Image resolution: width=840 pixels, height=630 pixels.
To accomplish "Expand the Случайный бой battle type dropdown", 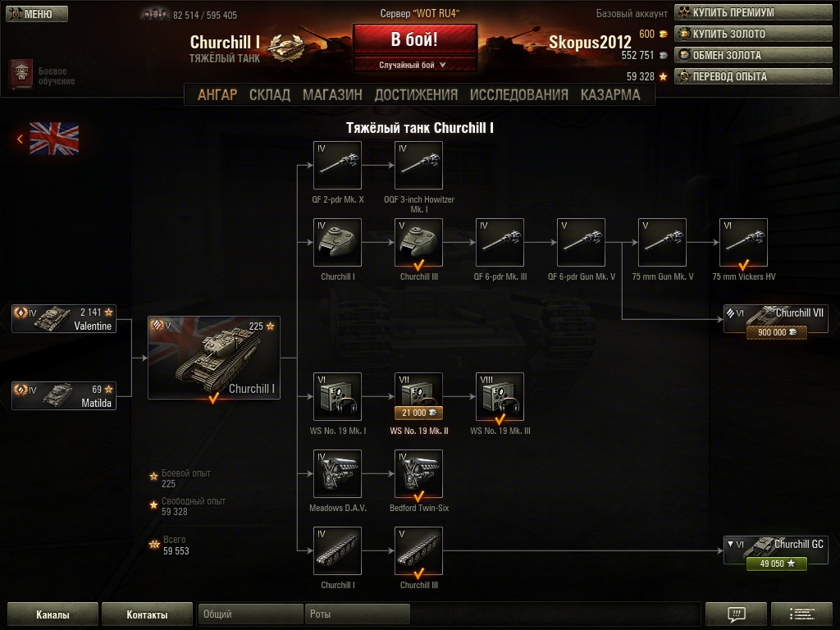I will point(414,65).
